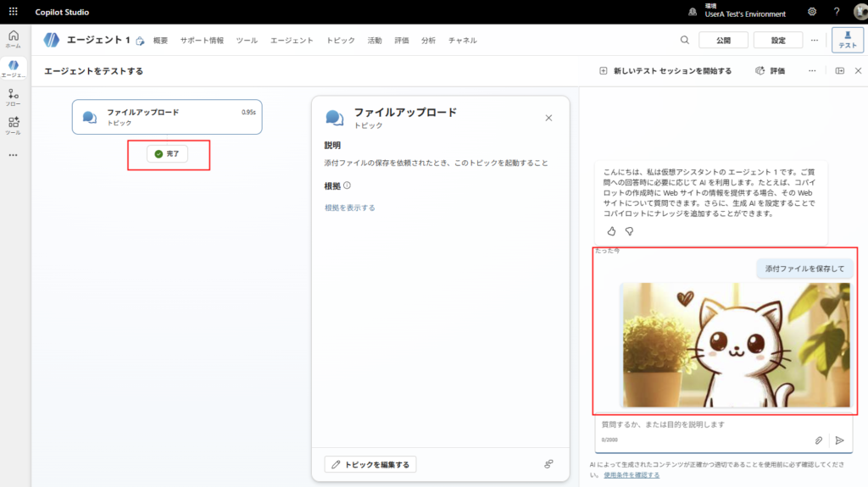Screen dimensions: 868x487
Task: Click トピックを編集する button
Action: [370, 464]
